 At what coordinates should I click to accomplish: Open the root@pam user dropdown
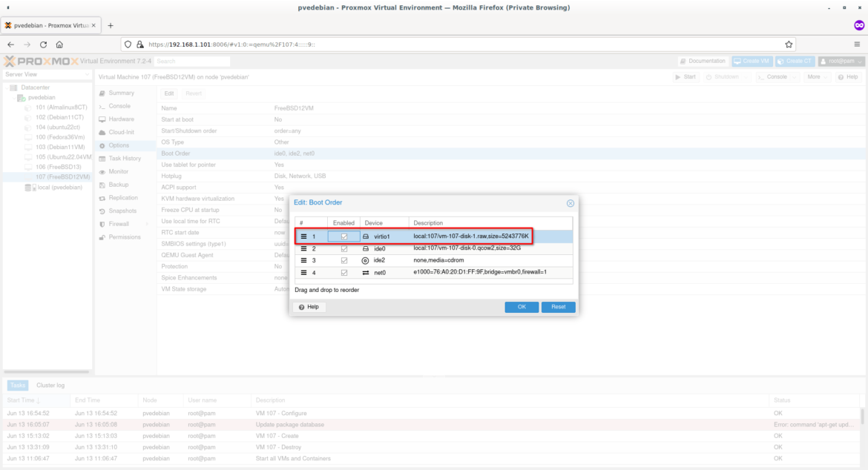coord(839,61)
